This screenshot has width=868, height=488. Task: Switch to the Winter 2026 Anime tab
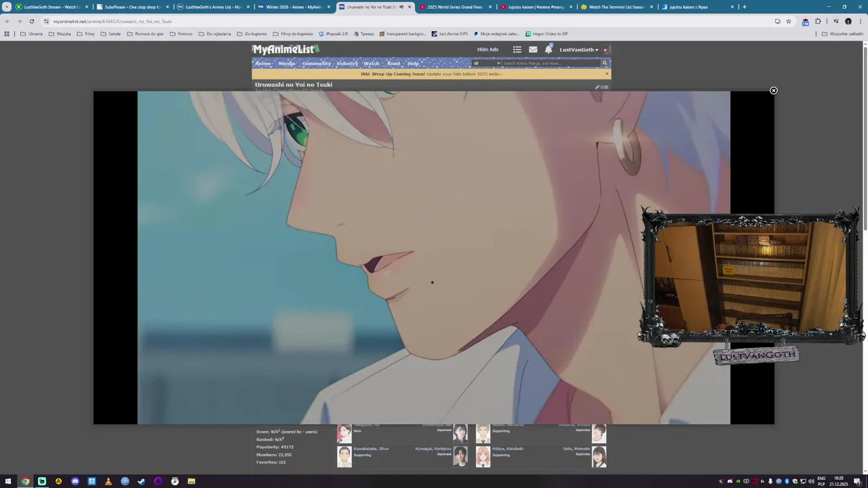(x=294, y=7)
